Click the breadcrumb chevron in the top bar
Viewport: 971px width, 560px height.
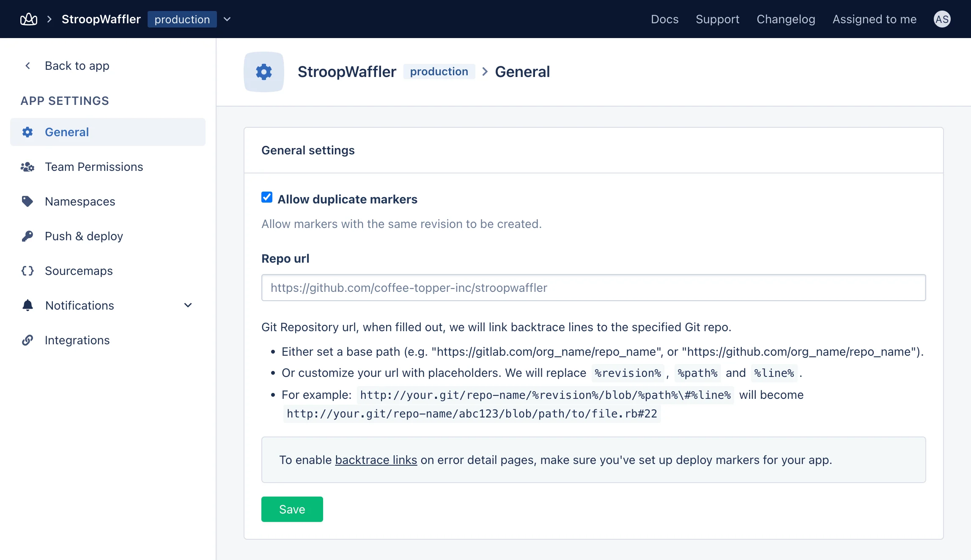click(49, 19)
